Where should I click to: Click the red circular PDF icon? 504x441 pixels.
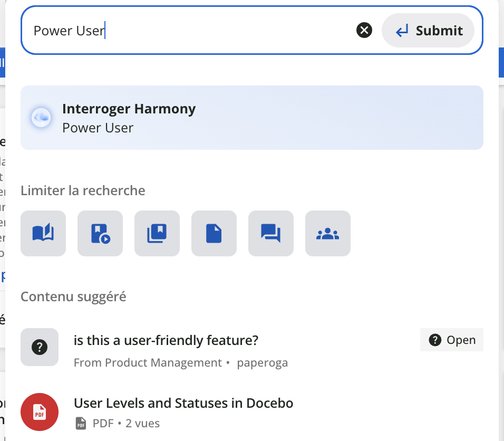(40, 412)
